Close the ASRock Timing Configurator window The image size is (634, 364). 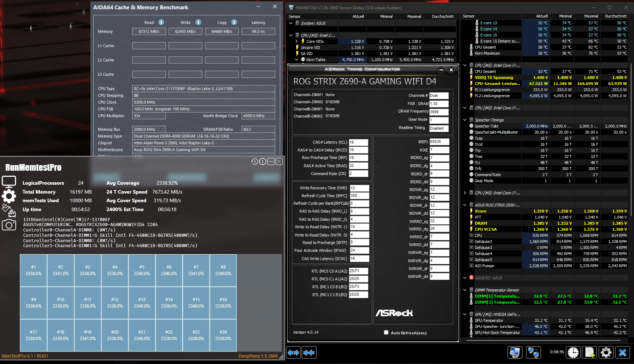451,70
